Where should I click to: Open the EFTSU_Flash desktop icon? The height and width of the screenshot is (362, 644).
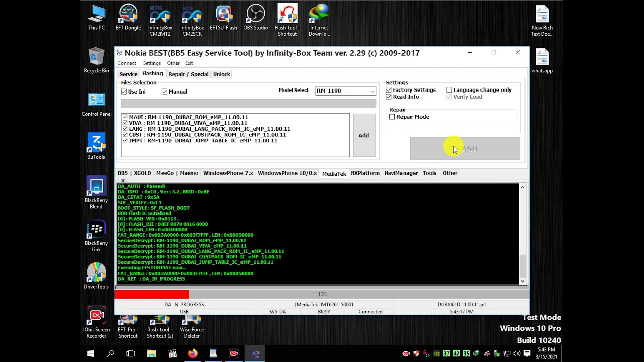pyautogui.click(x=223, y=18)
